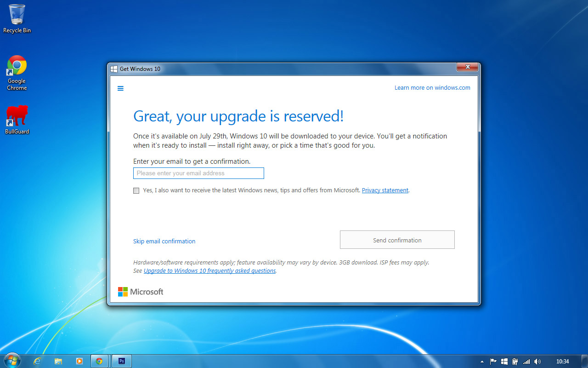Select the Google Chrome desktop shortcut
Image resolution: width=588 pixels, height=368 pixels.
pos(17,73)
